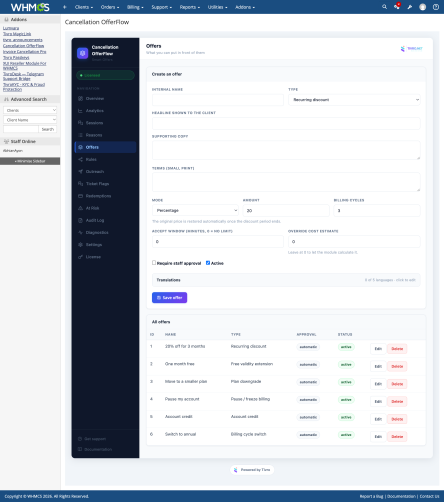Open the notifications icon with red badge
Screen dimensions: 444x502
click(397, 6)
